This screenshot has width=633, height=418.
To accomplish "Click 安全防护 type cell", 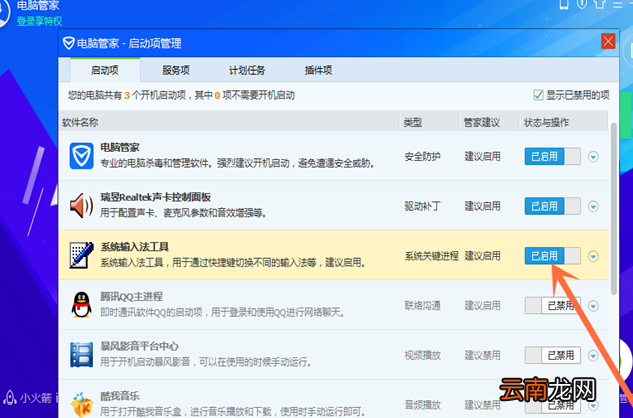I will (422, 156).
